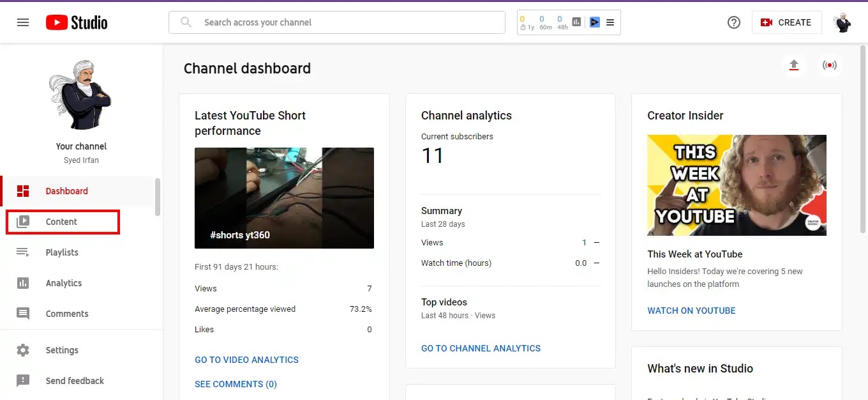868x400 pixels.
Task: Click the channel profile picture in sidebar
Action: (81, 95)
